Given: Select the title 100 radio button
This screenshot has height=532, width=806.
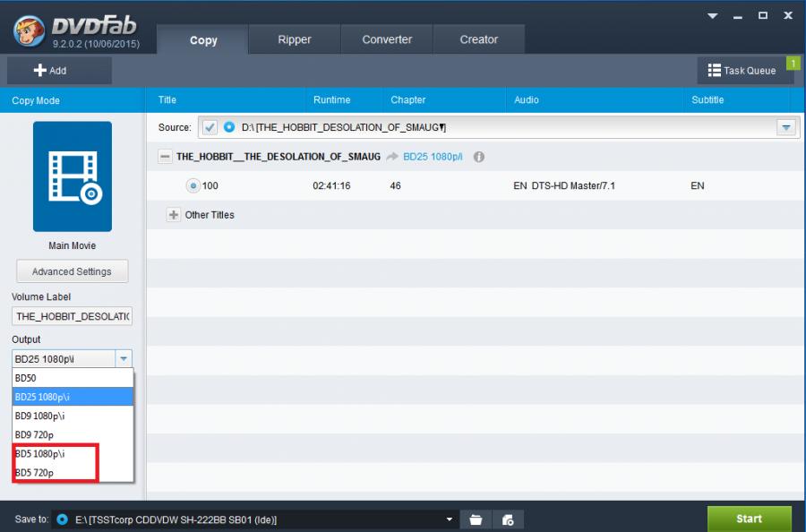Looking at the screenshot, I should pyautogui.click(x=193, y=186).
